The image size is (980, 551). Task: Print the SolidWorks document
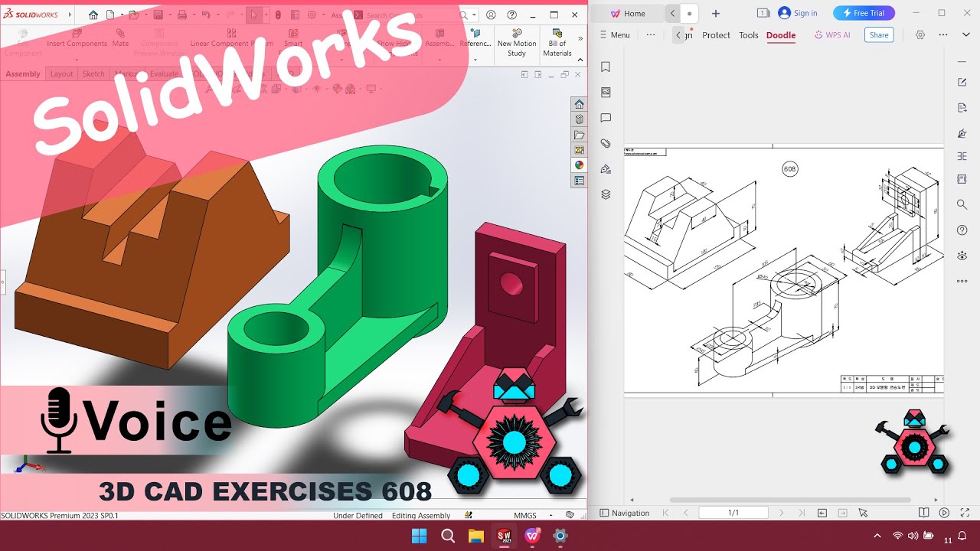[x=181, y=15]
